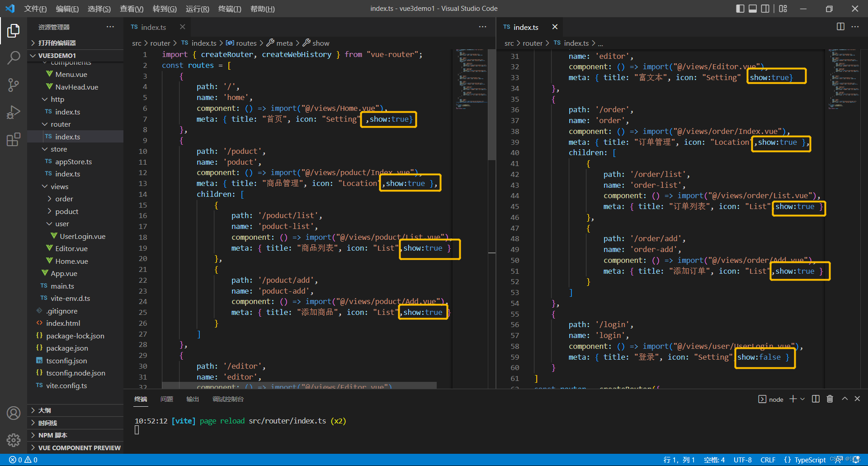868x466 pixels.
Task: Kill terminal with the trash icon
Action: pos(830,399)
